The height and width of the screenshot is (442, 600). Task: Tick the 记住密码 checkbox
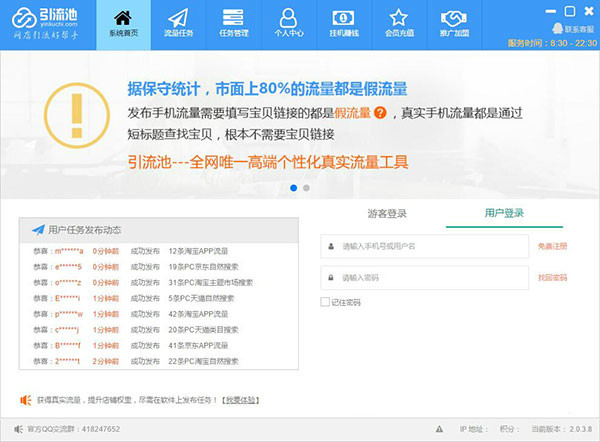click(x=325, y=302)
